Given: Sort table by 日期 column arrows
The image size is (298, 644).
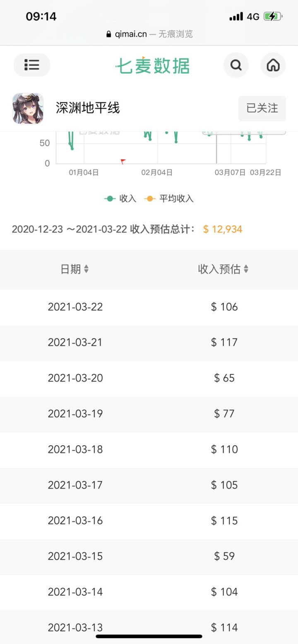Looking at the screenshot, I should (86, 269).
